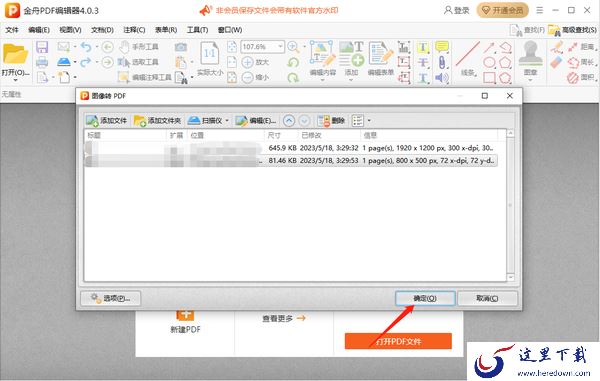600x381 pixels.
Task: Expand the dropdown arrow under 打开(O)...
Action: coord(15,80)
